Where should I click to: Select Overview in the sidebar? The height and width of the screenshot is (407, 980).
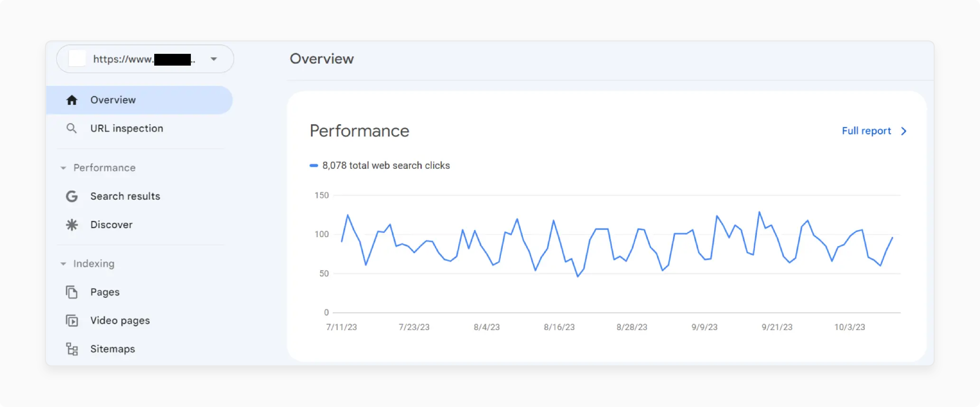tap(139, 100)
